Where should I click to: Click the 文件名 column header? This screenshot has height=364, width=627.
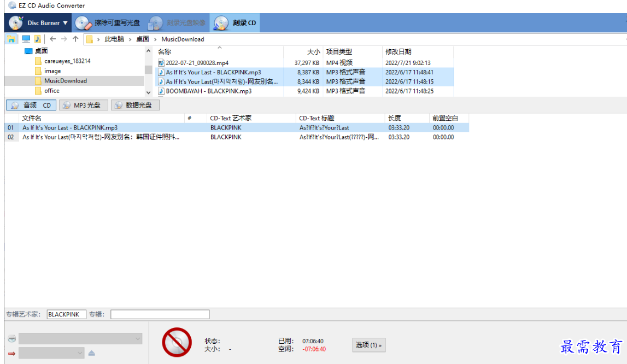(102, 118)
